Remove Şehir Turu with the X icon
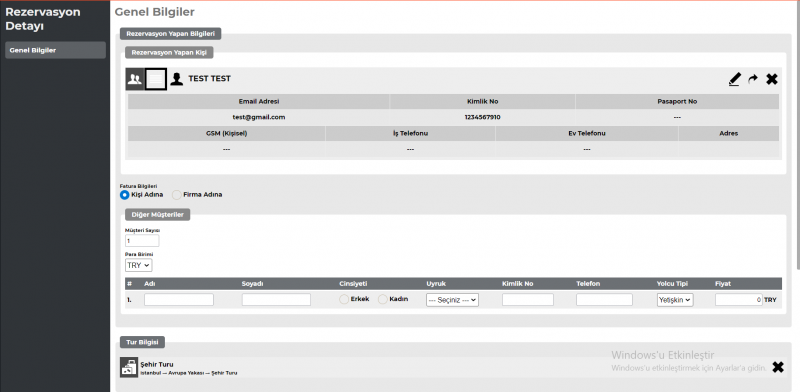 (778, 367)
